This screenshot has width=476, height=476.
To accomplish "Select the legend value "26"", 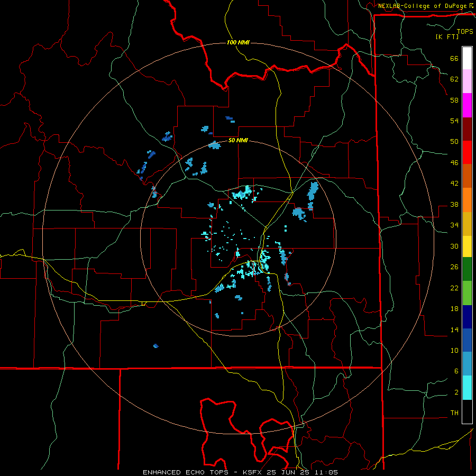I will tap(454, 267).
